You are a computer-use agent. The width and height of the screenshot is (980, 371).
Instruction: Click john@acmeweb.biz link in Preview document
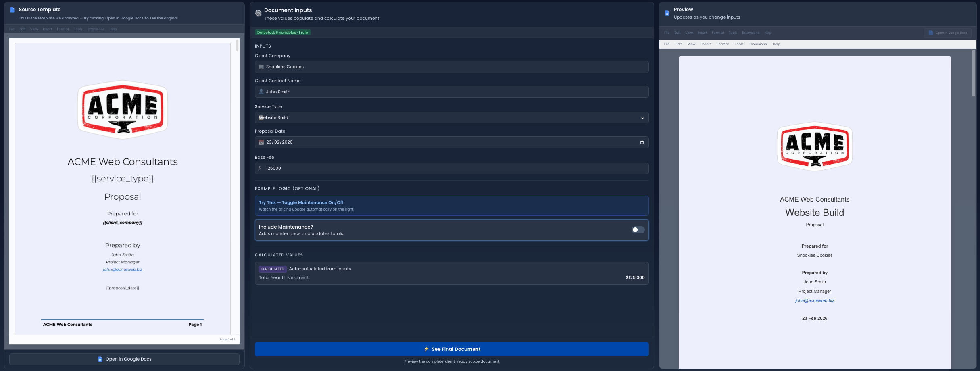coord(815,301)
